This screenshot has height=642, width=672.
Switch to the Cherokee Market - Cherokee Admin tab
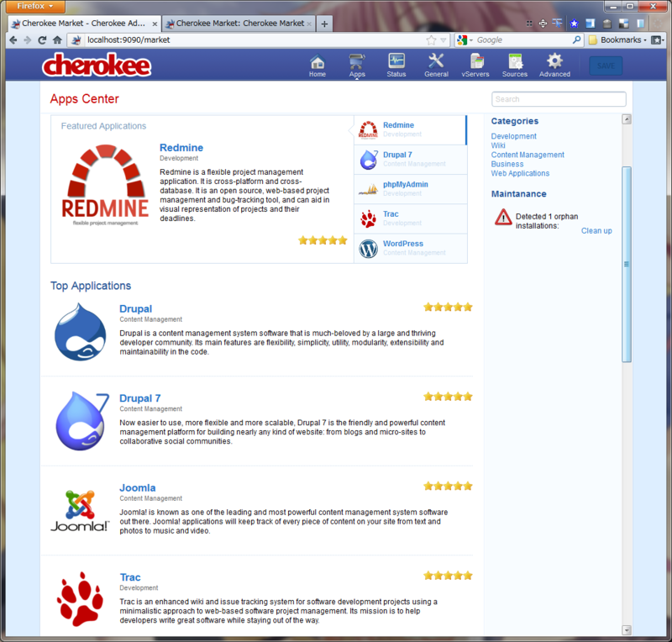point(83,24)
